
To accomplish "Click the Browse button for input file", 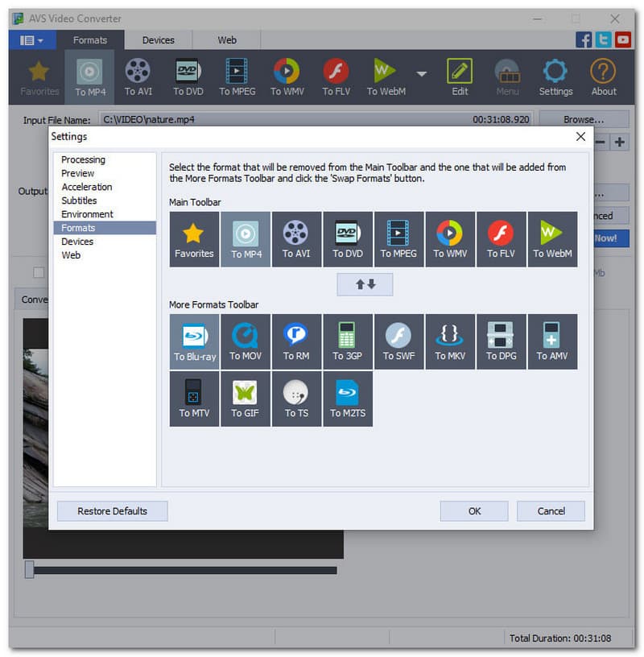I will coord(584,119).
